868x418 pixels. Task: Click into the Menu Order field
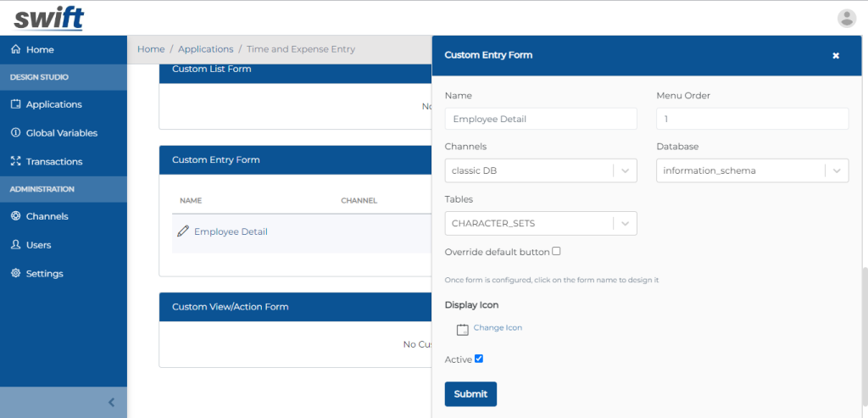(752, 119)
